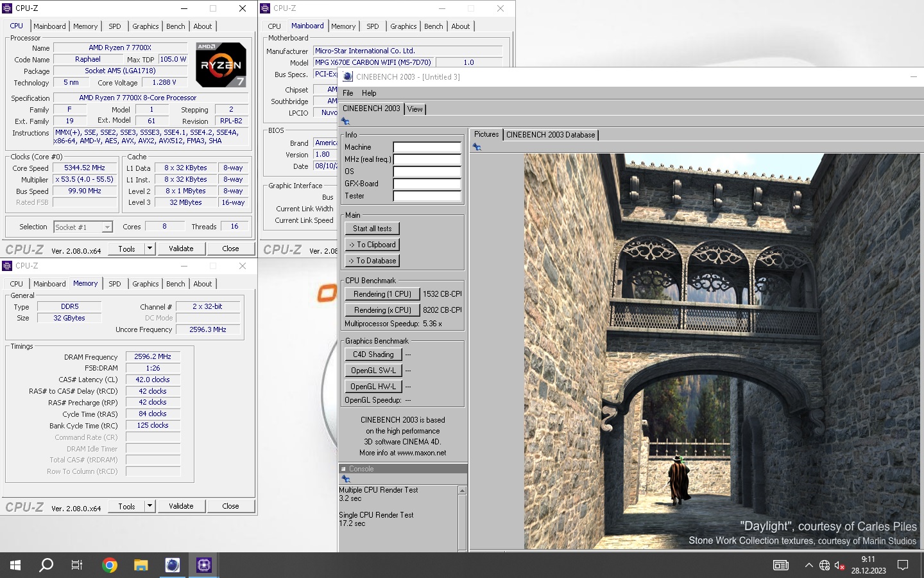924x578 pixels.
Task: Click Tools button in CPU-Z CPU window
Action: (x=126, y=249)
